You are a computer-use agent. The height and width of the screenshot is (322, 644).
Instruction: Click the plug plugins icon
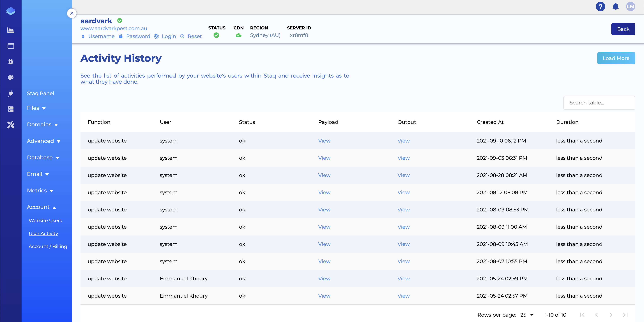tap(10, 94)
